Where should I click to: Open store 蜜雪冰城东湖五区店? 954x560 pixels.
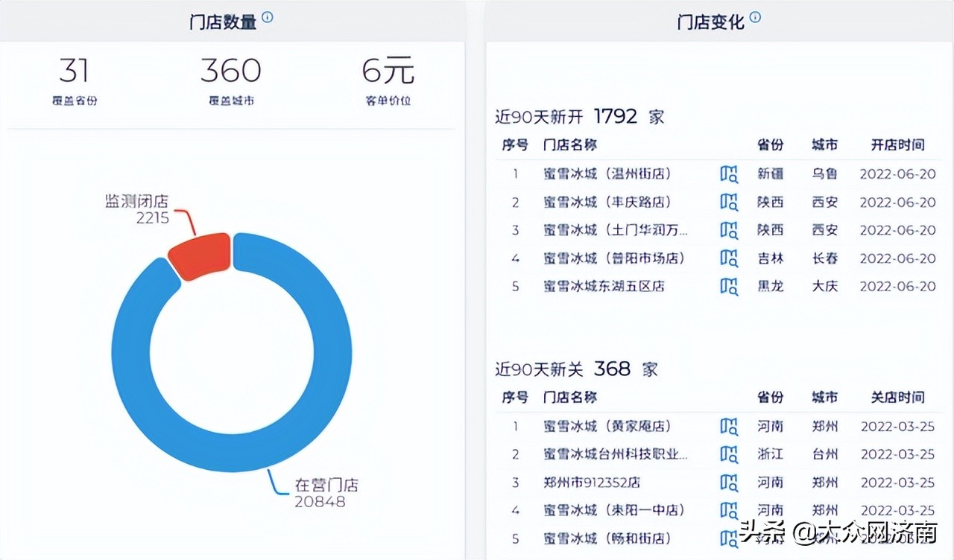604,286
